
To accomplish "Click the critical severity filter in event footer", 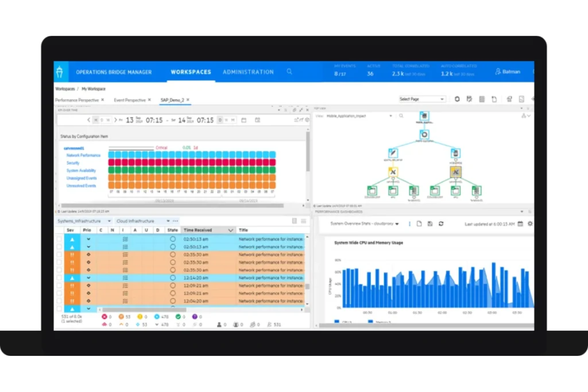I will [104, 317].
